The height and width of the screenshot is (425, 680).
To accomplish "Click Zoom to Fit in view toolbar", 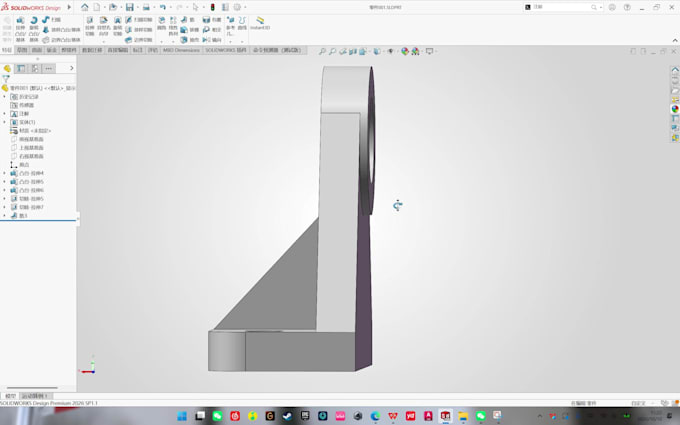I will coord(322,51).
